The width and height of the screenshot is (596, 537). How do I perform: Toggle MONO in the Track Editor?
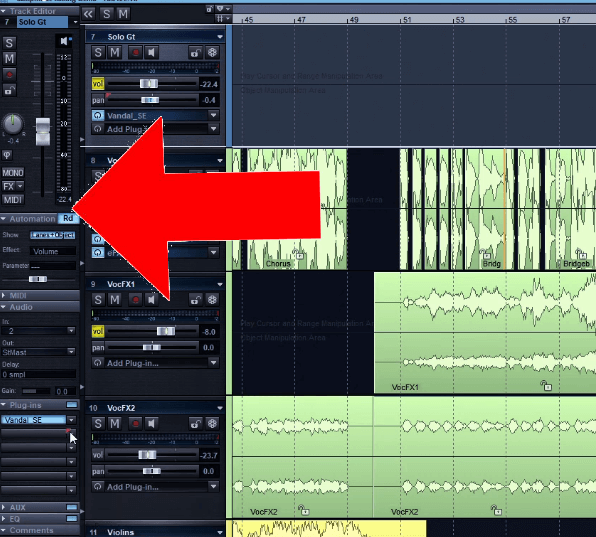[13, 173]
